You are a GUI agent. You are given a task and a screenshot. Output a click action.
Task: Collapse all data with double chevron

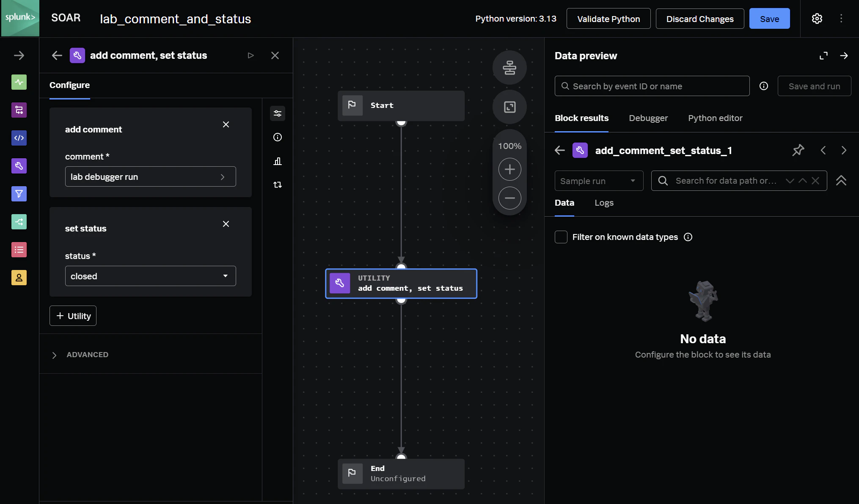841,181
